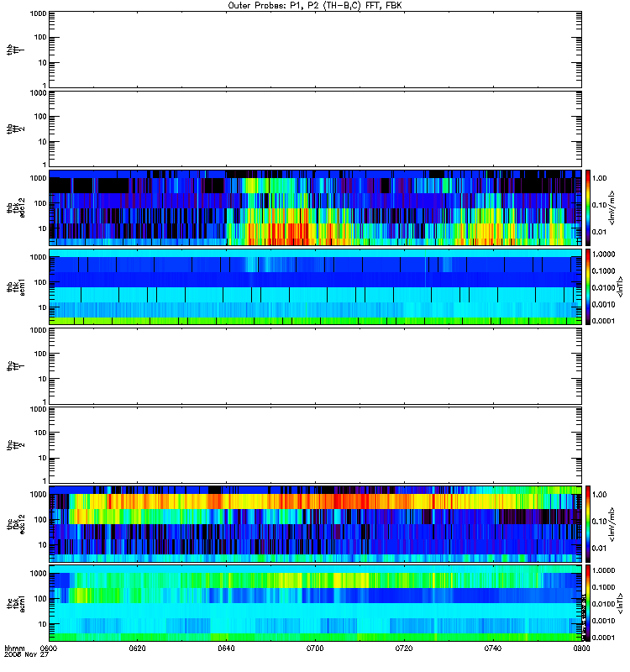Screen dimensions: 630x672
Task: Click the date label '2008 Nov 27'
Action: click(26, 654)
